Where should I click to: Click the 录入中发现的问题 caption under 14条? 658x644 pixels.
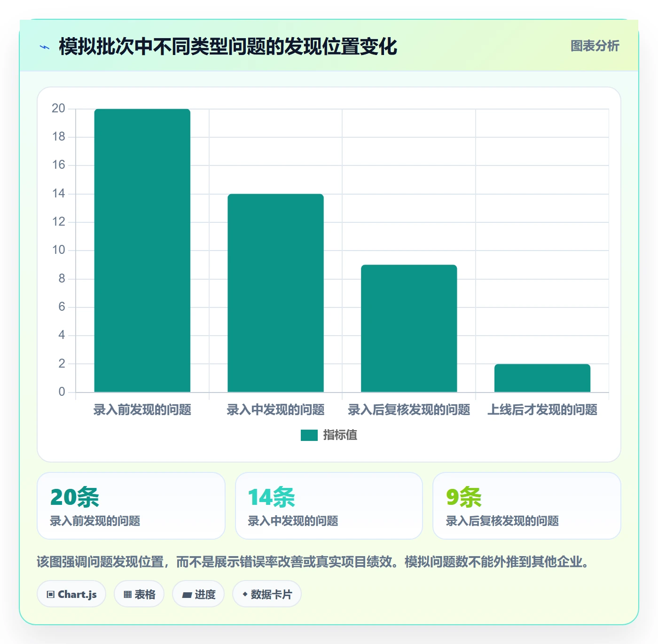(x=293, y=521)
